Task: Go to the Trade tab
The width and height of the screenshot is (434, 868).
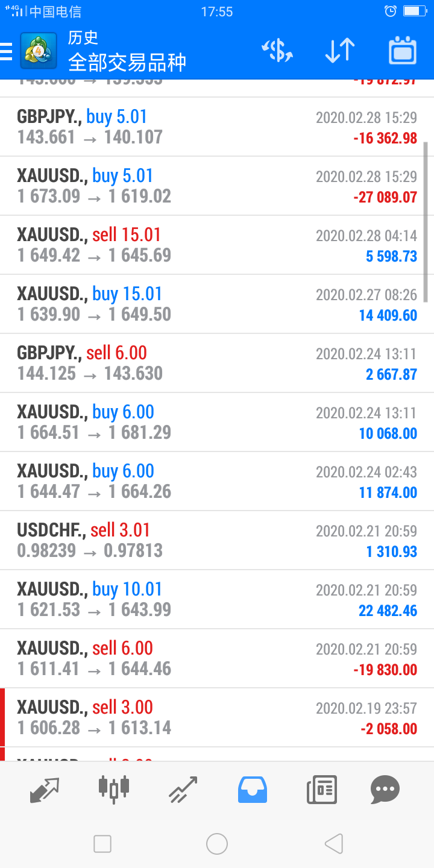Action: (183, 789)
